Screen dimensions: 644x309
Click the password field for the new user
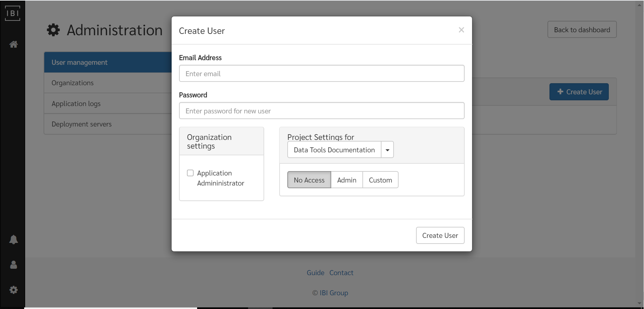[x=321, y=111]
